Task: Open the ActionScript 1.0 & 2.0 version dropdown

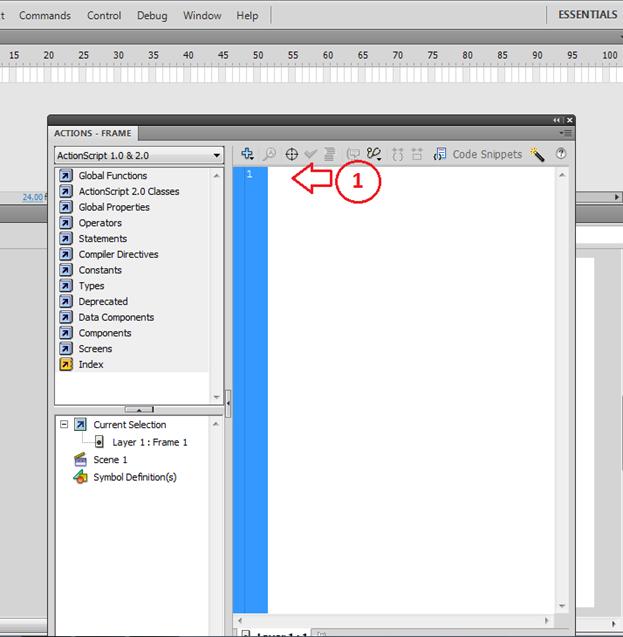Action: [139, 156]
